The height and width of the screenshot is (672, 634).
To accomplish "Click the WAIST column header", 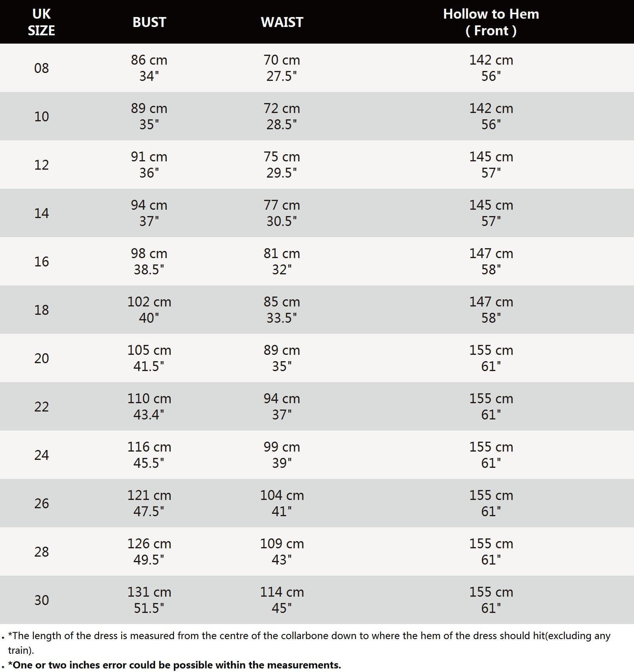I will (x=282, y=22).
